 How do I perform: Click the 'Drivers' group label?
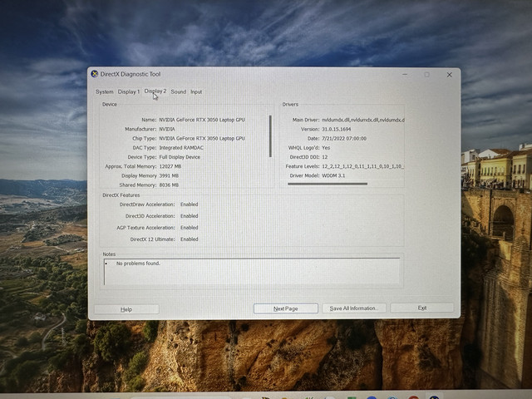coord(290,105)
